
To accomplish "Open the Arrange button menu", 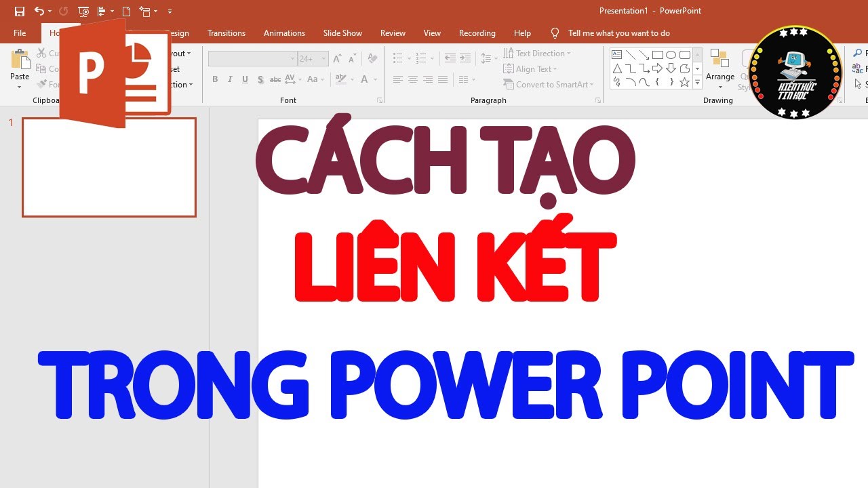I will click(720, 69).
